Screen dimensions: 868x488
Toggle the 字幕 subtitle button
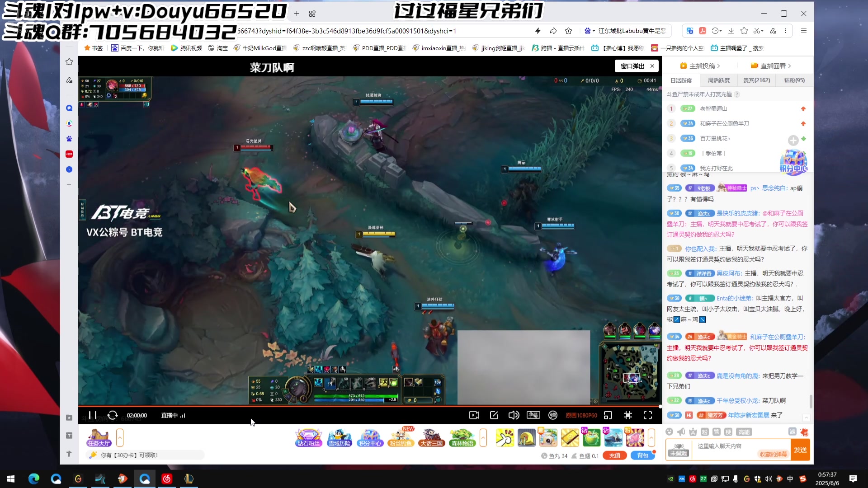coord(533,415)
